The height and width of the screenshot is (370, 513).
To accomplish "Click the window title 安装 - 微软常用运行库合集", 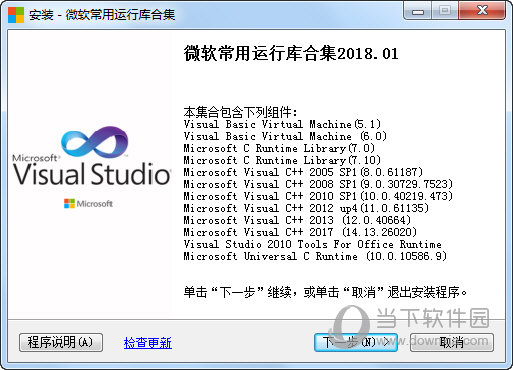I will (x=102, y=15).
